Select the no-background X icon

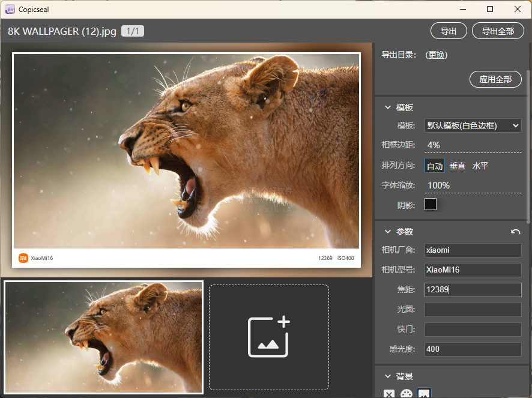click(x=389, y=394)
